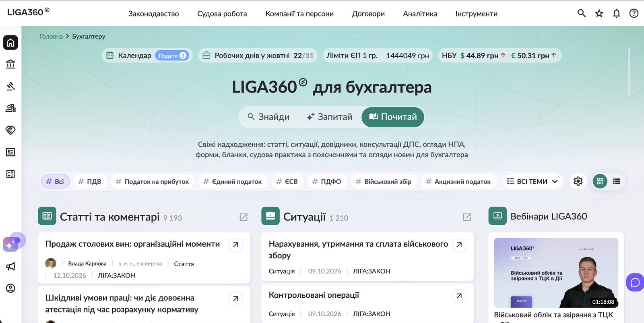
Task: Filter by the ЄСВ tag
Action: click(x=287, y=181)
